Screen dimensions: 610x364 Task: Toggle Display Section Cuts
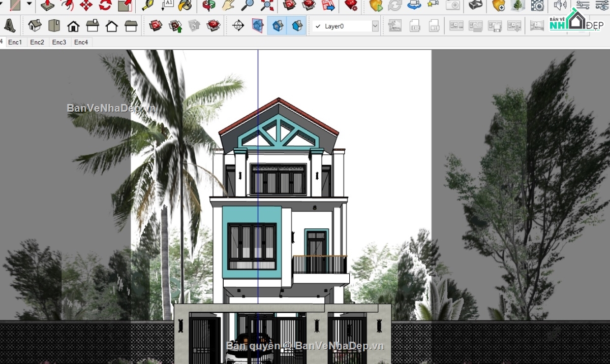(x=278, y=25)
